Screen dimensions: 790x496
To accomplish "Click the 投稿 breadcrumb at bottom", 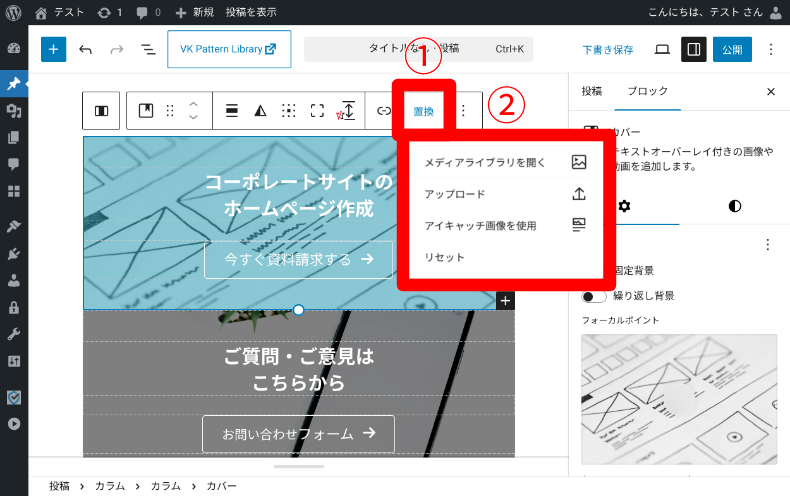I will click(59, 486).
